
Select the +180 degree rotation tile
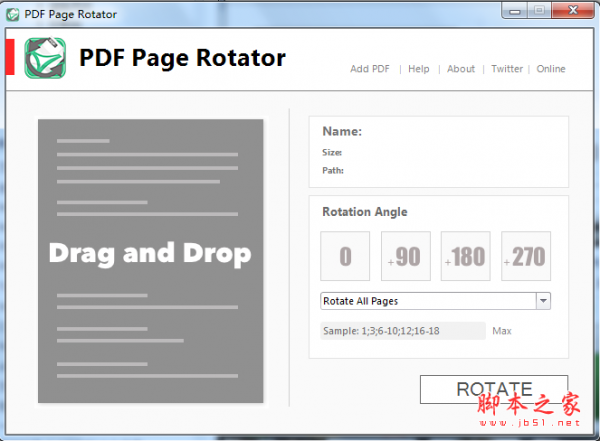466,256
